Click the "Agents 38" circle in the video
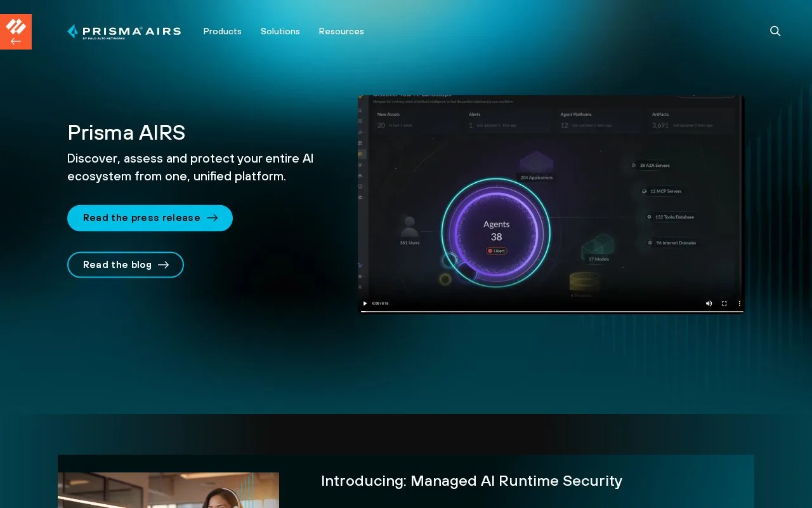This screenshot has width=812, height=508. pos(496,232)
